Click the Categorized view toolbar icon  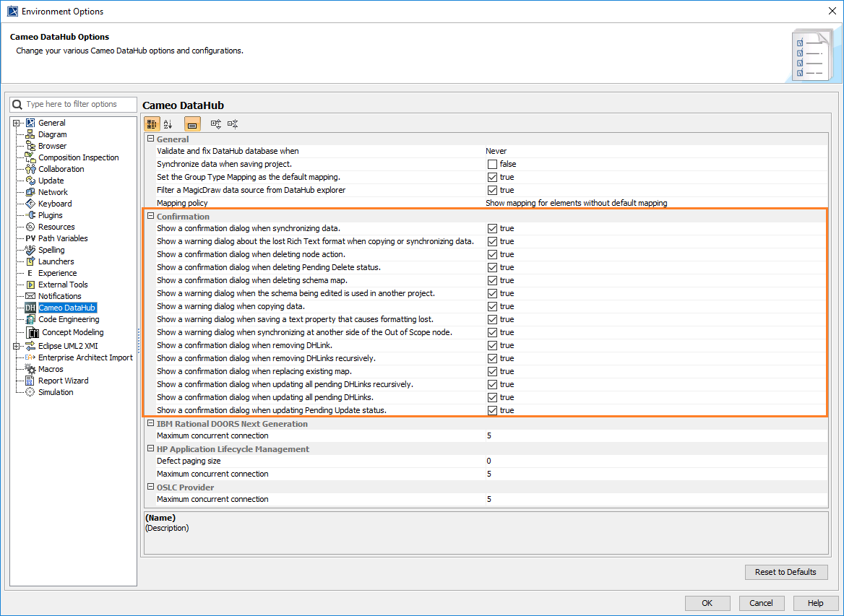(x=152, y=124)
